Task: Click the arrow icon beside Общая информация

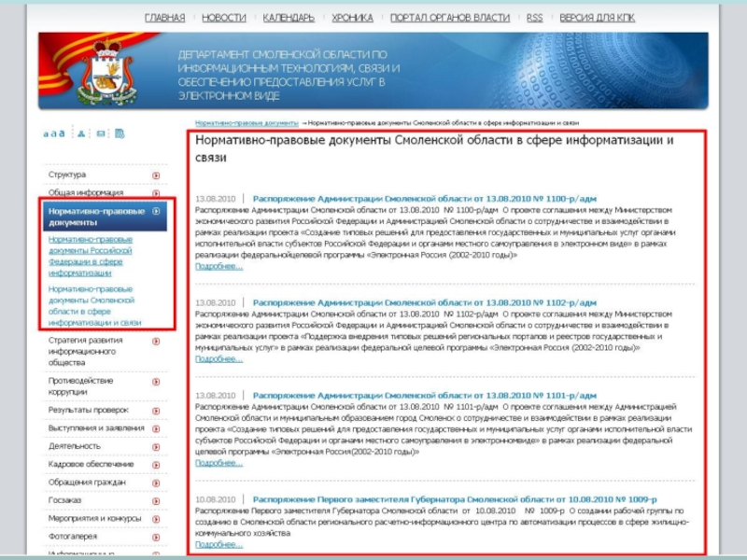Action: coord(156,193)
